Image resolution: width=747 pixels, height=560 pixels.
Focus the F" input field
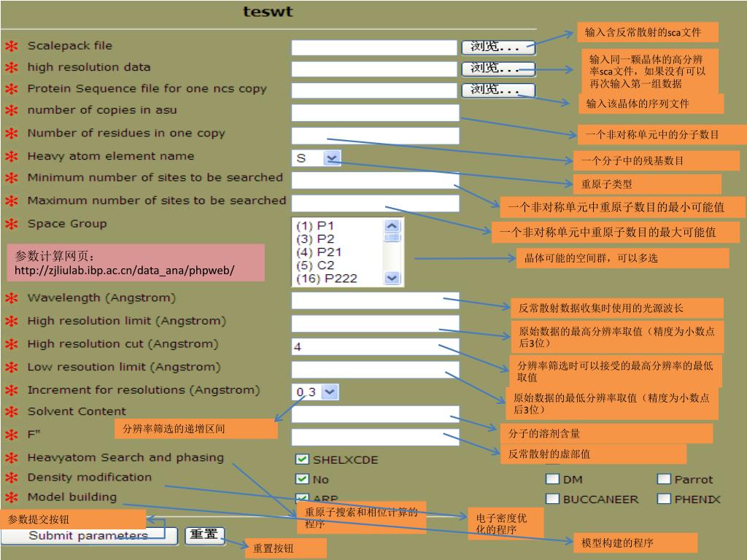[x=376, y=437]
